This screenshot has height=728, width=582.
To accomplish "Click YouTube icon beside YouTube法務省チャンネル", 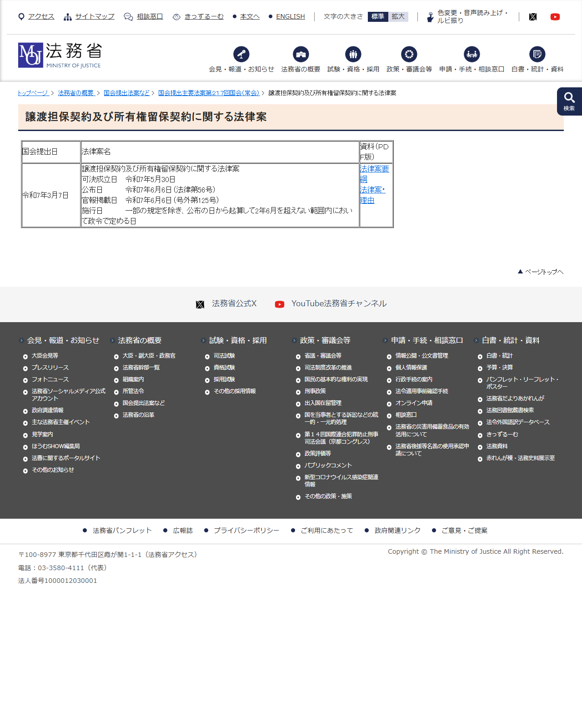I will click(280, 304).
